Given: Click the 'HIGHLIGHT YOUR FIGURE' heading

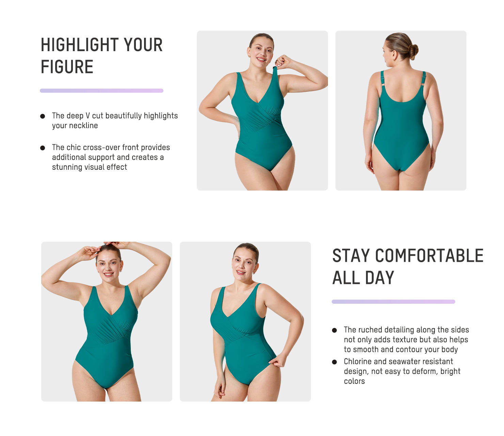Looking at the screenshot, I should pyautogui.click(x=101, y=56).
